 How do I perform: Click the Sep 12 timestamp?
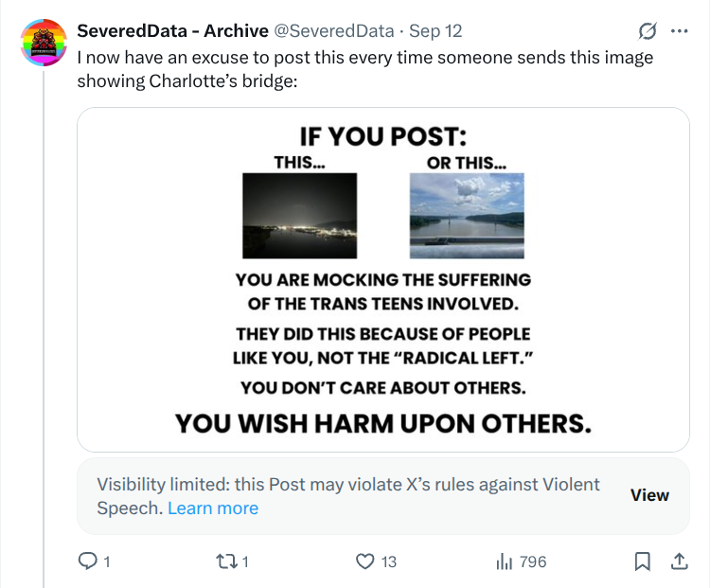[435, 31]
